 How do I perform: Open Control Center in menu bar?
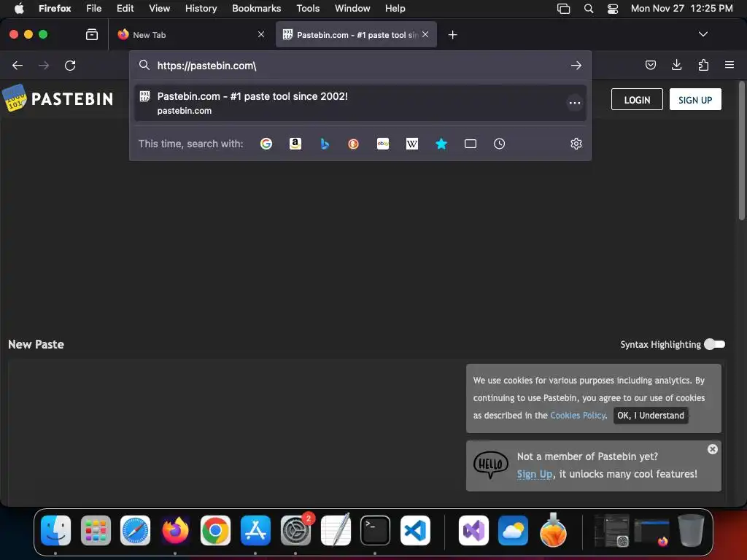pos(612,8)
